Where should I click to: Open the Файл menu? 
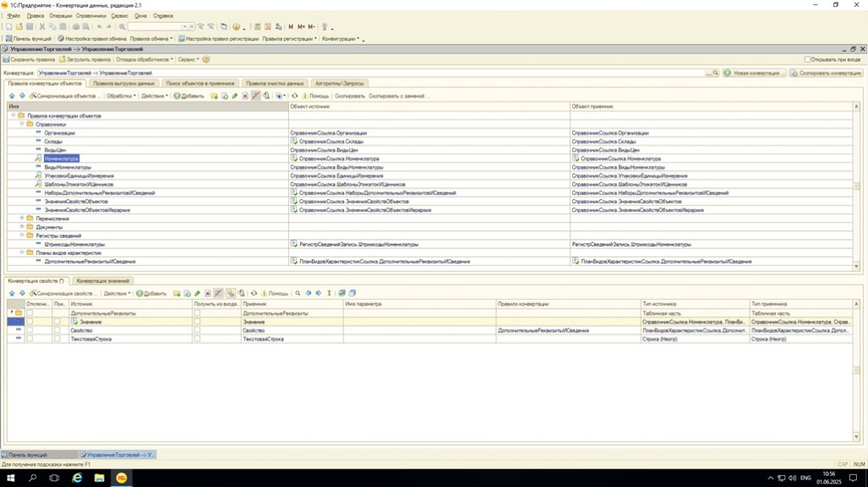[14, 16]
